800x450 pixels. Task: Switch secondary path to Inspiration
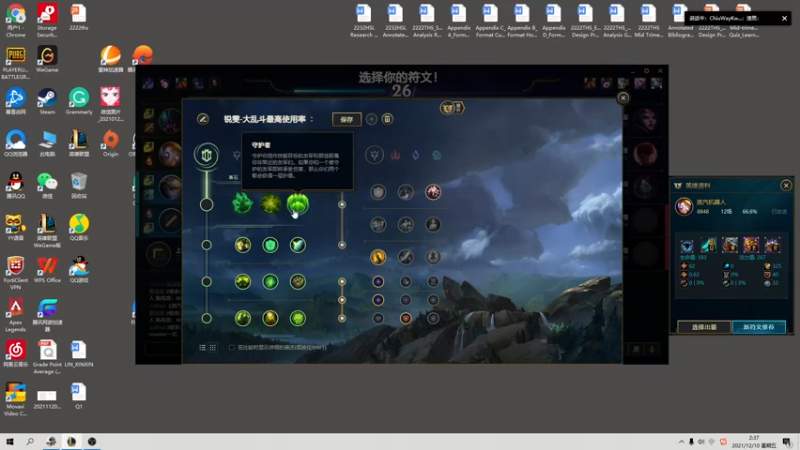(x=437, y=155)
